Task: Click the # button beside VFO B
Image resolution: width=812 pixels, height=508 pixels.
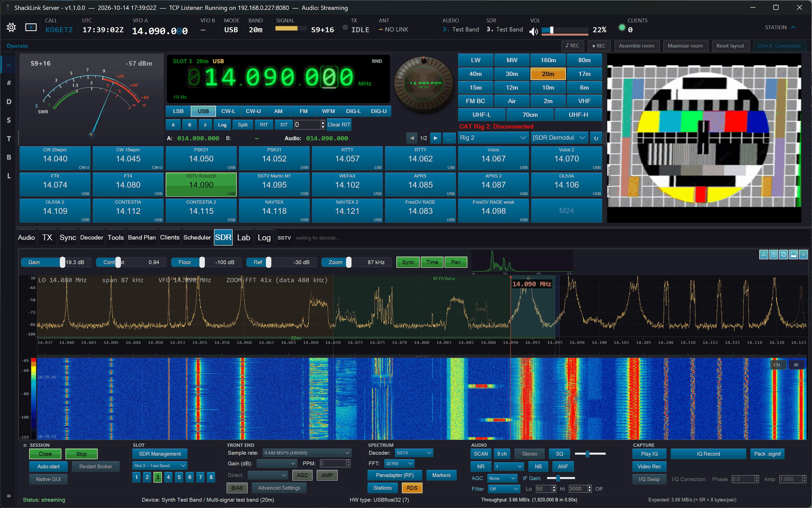Action: pyautogui.click(x=205, y=125)
